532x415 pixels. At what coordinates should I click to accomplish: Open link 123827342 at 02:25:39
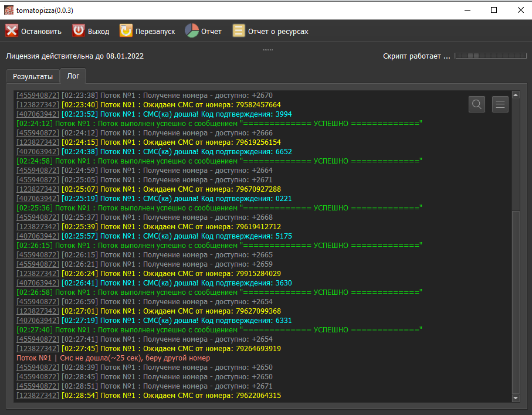point(38,227)
